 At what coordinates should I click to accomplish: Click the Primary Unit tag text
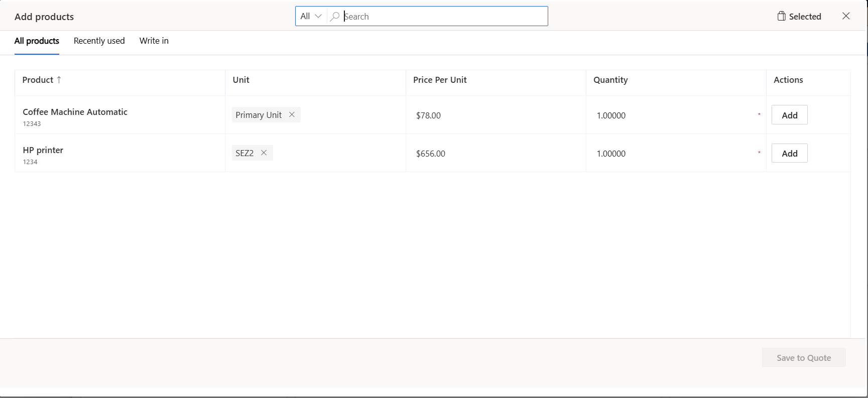259,115
